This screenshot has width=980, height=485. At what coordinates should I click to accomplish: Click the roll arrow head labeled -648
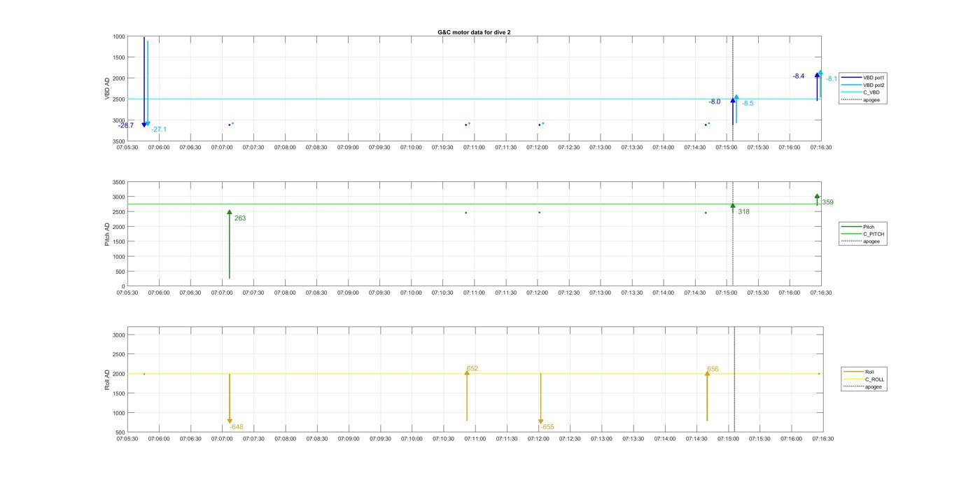(x=230, y=421)
